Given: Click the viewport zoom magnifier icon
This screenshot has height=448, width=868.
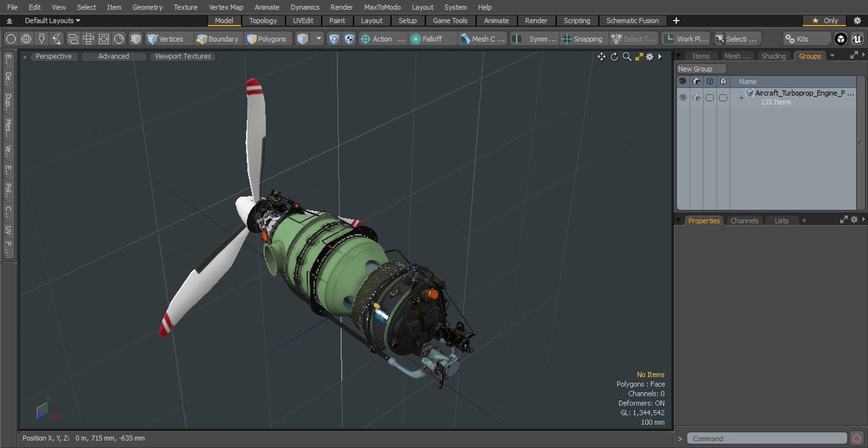Looking at the screenshot, I should coord(627,57).
